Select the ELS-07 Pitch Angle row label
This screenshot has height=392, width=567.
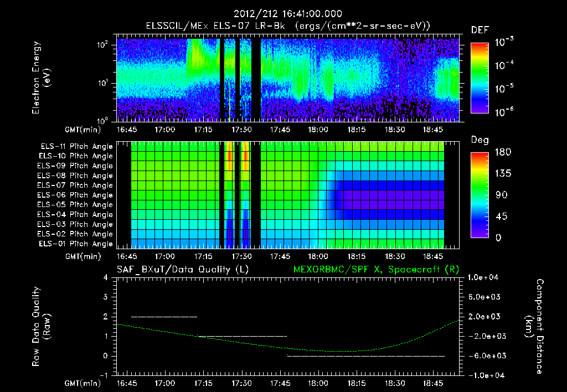point(75,185)
